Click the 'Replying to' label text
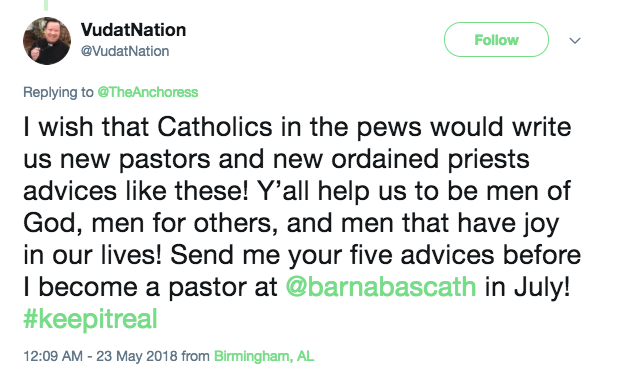The image size is (618, 378). click(58, 92)
